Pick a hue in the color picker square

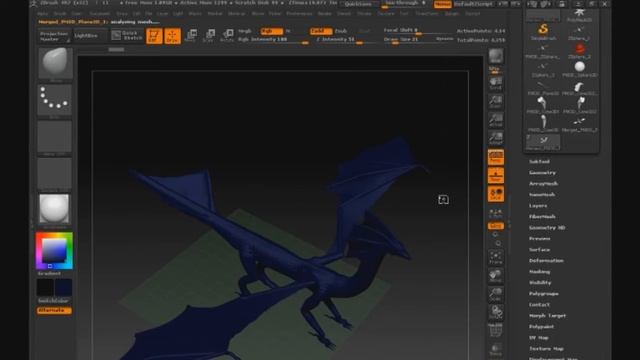pyautogui.click(x=54, y=251)
